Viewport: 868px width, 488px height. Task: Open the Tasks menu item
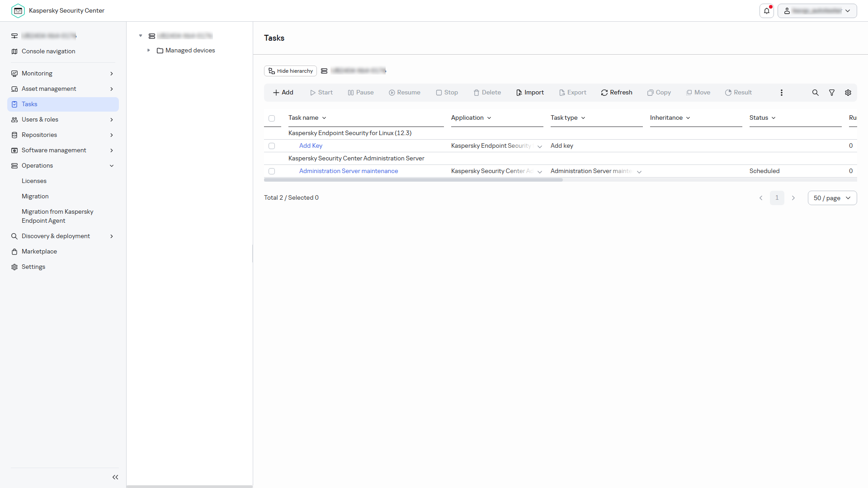tap(63, 104)
